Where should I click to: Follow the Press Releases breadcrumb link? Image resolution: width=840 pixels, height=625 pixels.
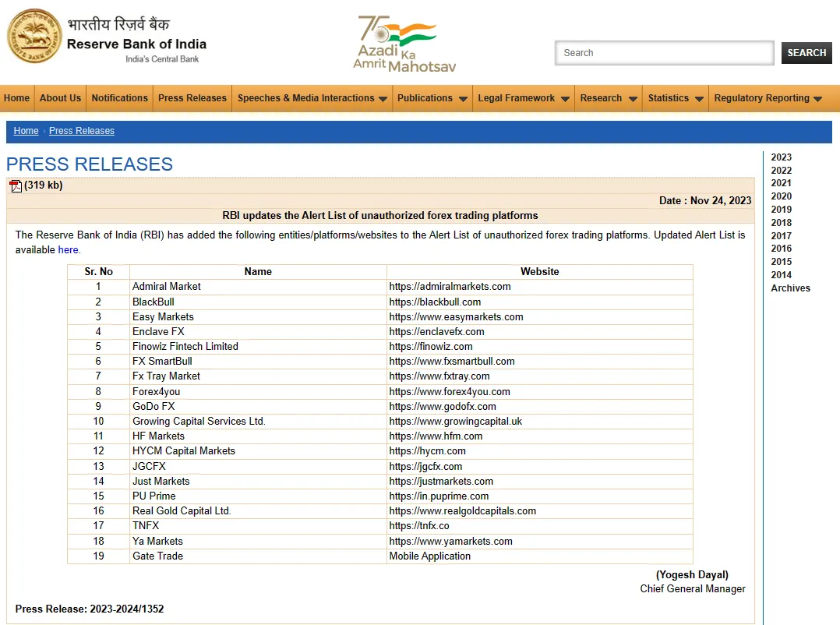click(x=81, y=131)
